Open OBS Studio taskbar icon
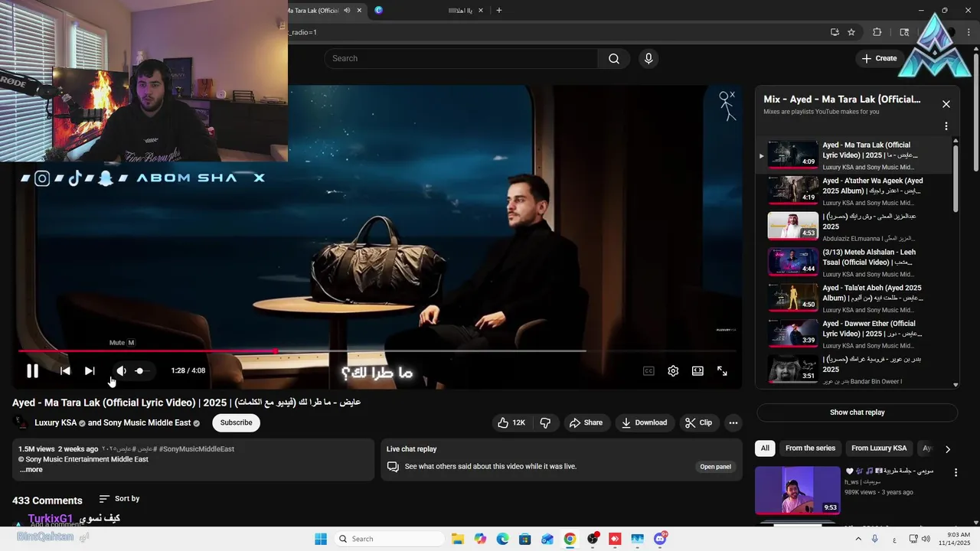Viewport: 980px width, 551px height. point(593,539)
